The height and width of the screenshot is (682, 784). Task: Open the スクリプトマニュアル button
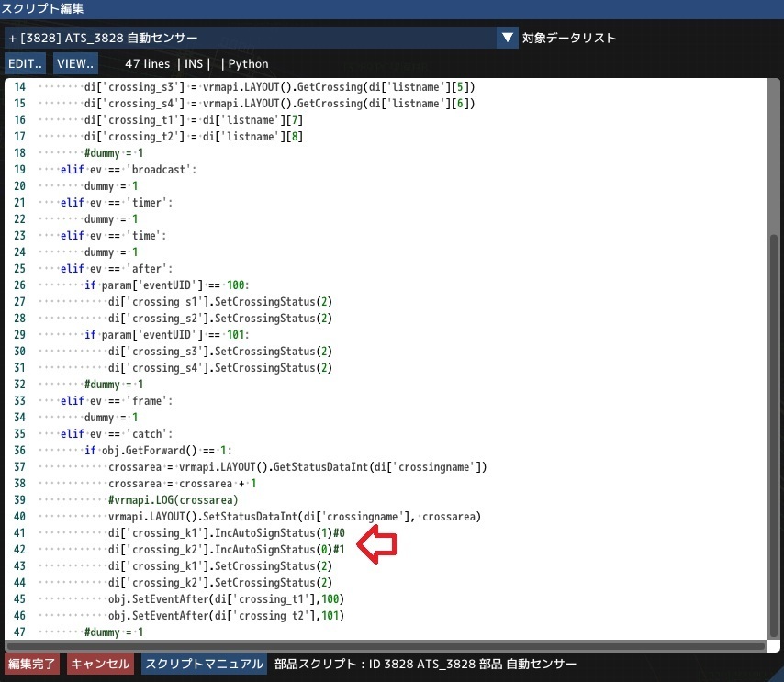(x=204, y=664)
